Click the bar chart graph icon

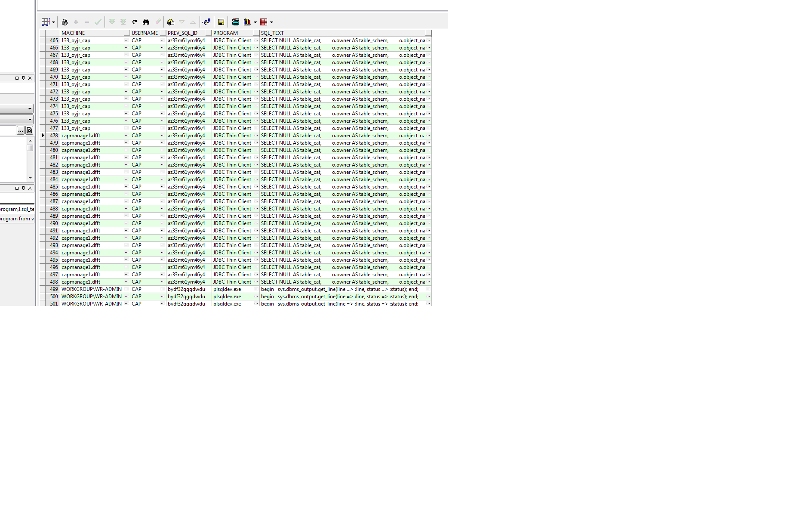[x=247, y=22]
